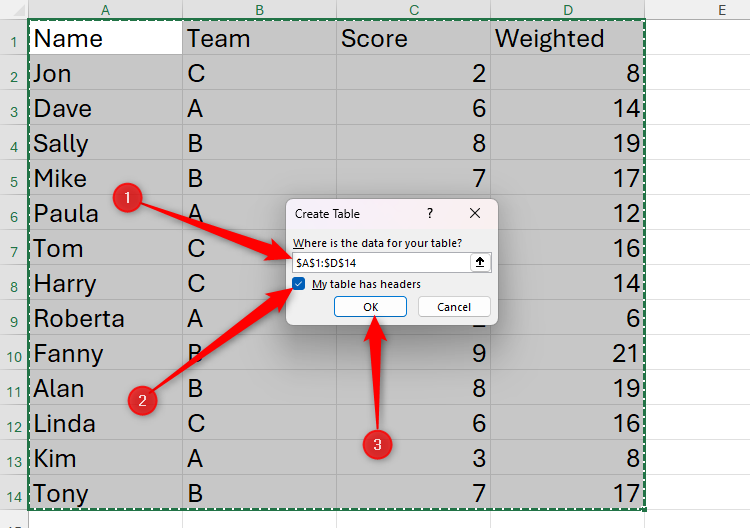Select column C header
The height and width of the screenshot is (528, 750).
(413, 9)
